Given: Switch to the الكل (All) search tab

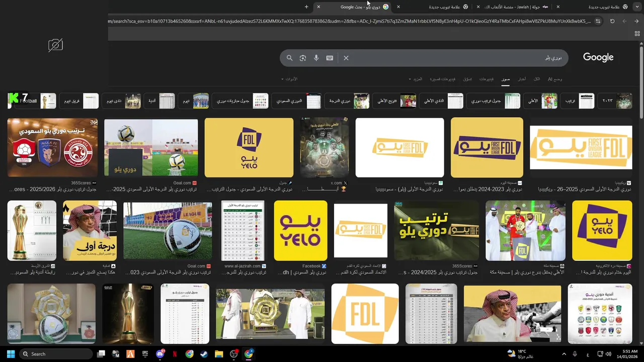Looking at the screenshot, I should click(537, 79).
